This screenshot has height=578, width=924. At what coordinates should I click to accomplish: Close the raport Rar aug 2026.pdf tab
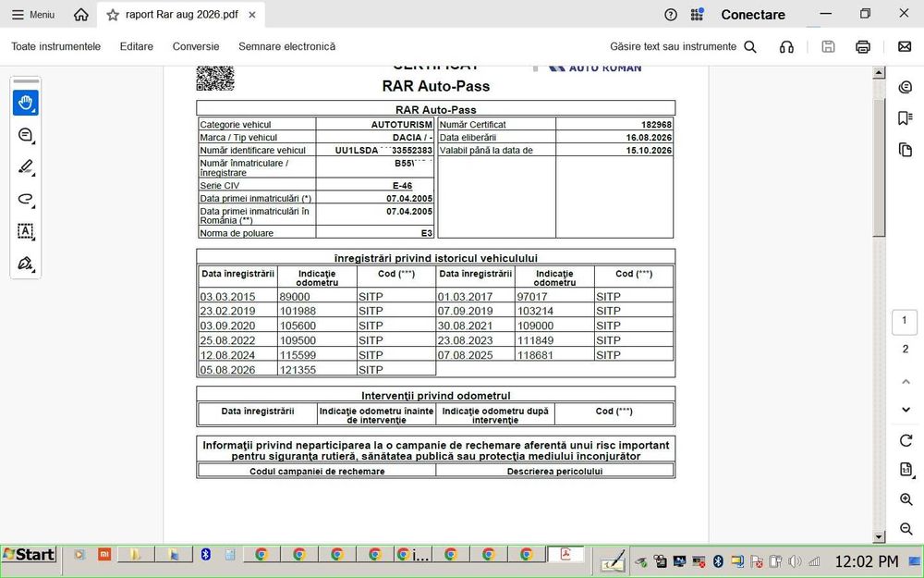tap(251, 15)
